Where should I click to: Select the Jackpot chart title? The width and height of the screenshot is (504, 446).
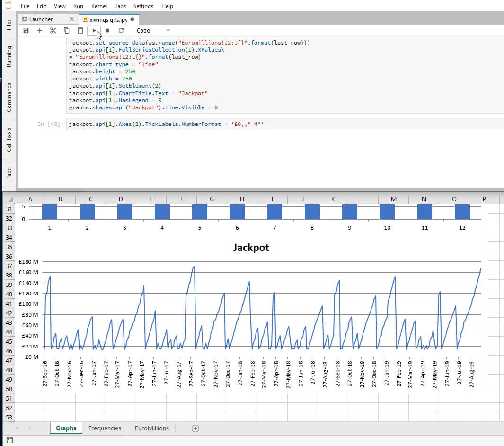click(x=251, y=248)
